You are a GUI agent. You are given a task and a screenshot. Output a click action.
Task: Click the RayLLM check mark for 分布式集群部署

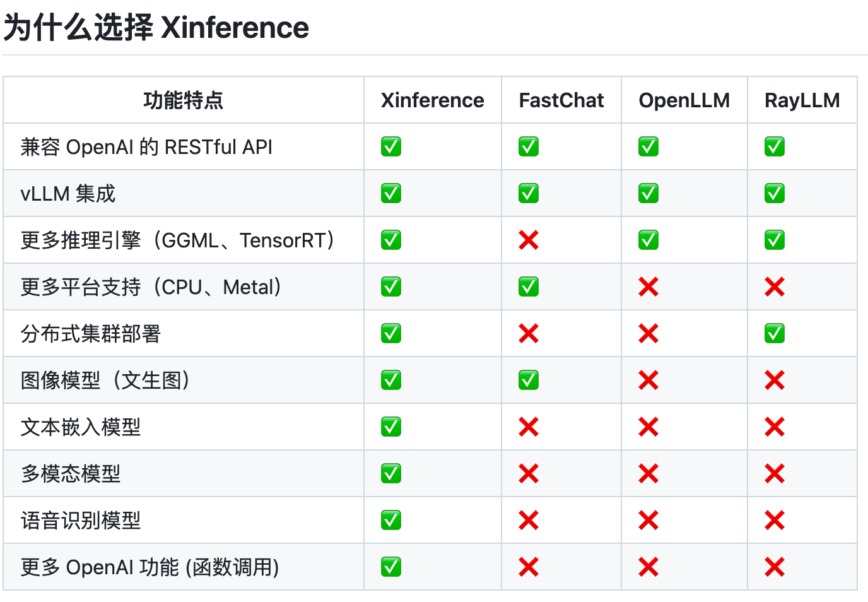775,333
